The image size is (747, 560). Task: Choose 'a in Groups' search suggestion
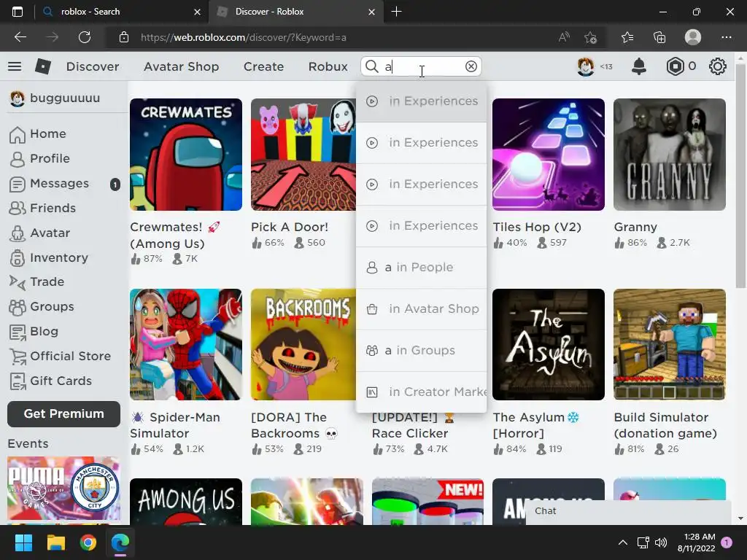pos(421,350)
